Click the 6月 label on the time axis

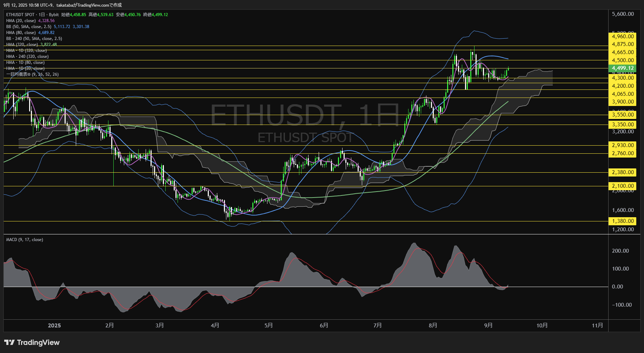(x=324, y=326)
